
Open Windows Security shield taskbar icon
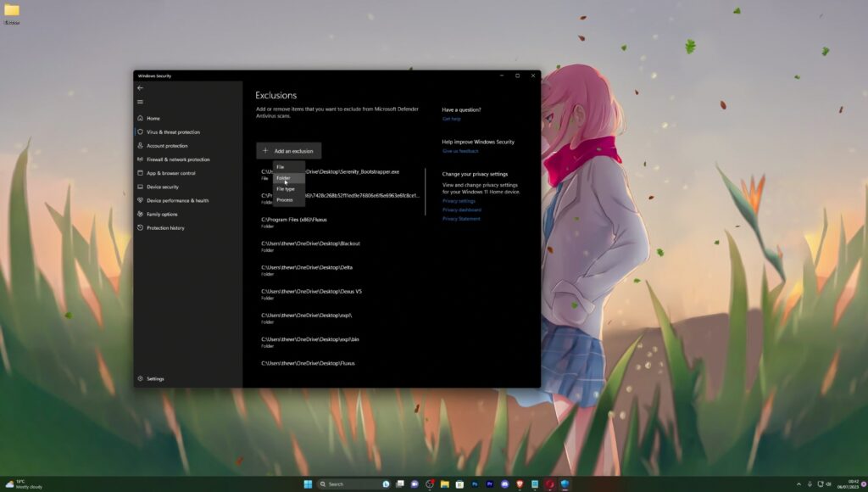click(565, 484)
